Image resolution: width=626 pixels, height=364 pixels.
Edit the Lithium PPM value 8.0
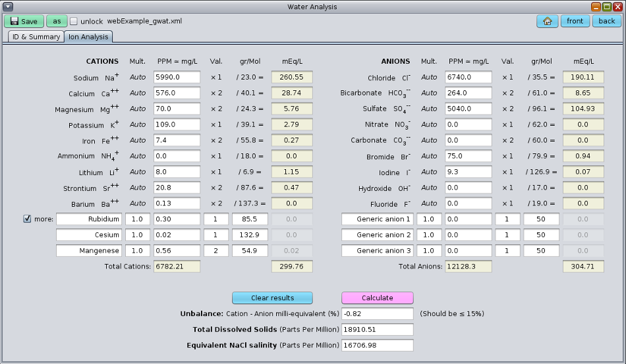coord(177,171)
